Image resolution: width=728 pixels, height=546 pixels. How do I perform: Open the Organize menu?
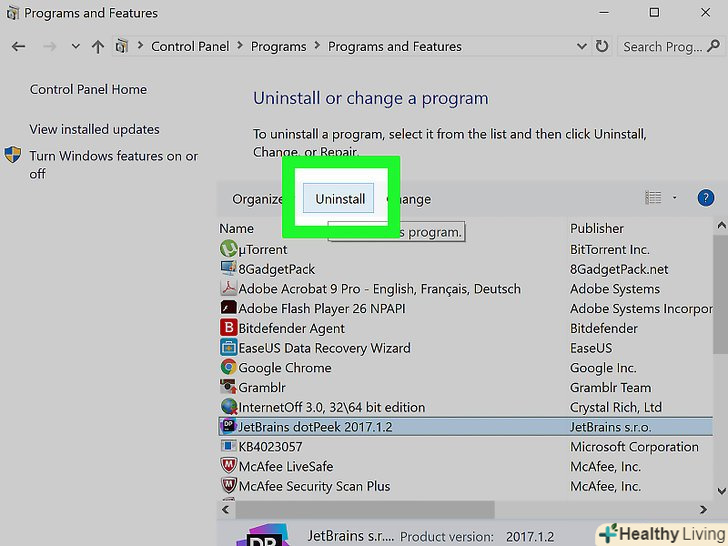257,199
